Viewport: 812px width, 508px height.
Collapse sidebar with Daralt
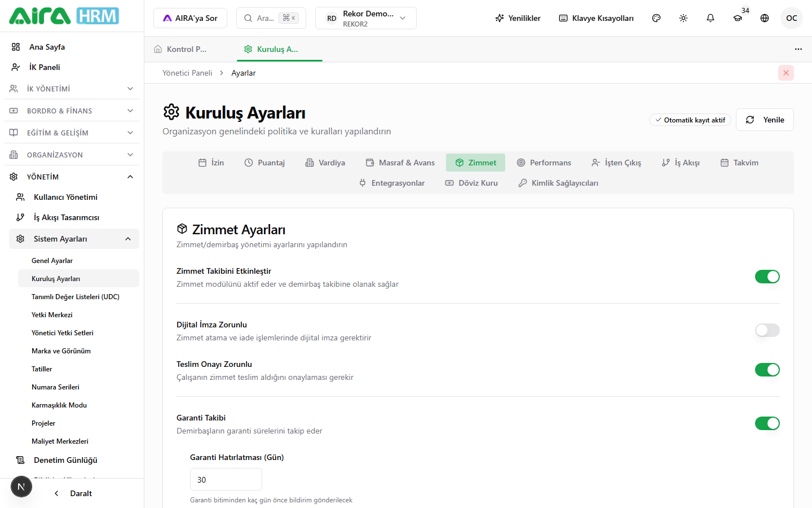click(73, 493)
